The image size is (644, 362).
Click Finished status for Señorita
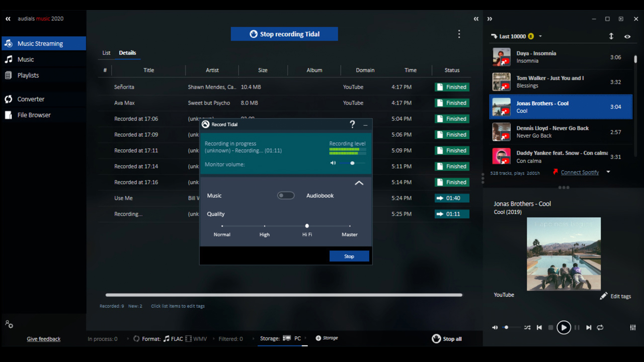coord(452,87)
